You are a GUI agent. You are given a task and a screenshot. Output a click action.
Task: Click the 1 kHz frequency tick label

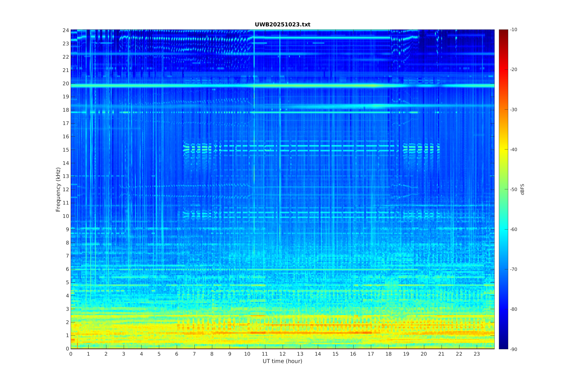(x=67, y=335)
